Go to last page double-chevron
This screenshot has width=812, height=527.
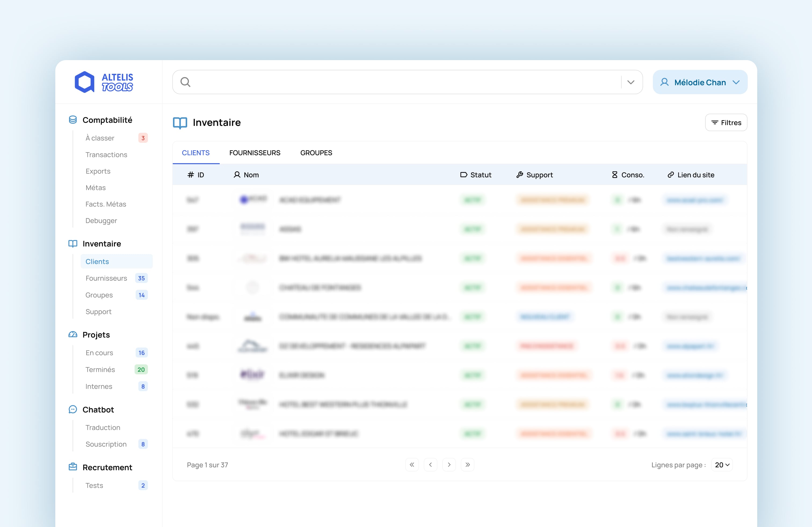tap(467, 465)
